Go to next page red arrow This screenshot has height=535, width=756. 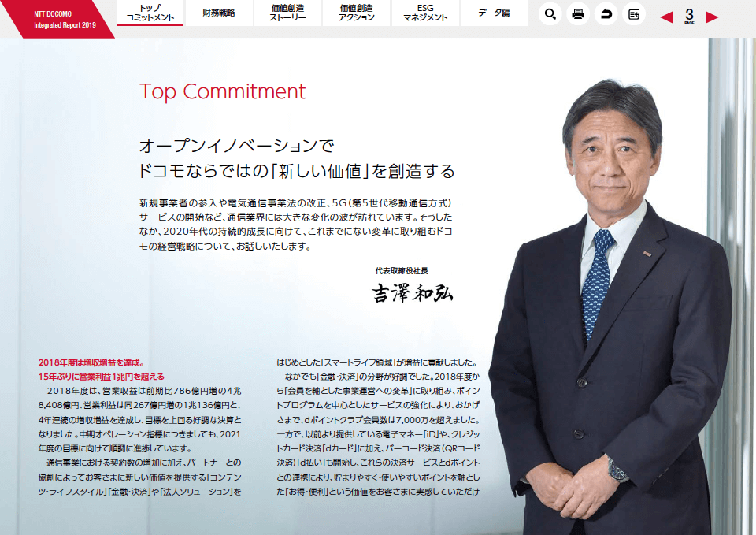[x=712, y=17]
